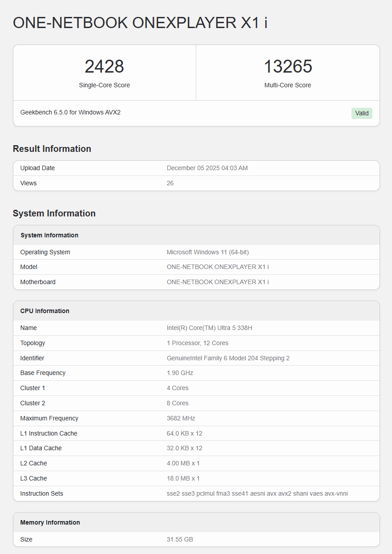Click the Views count 26
Screen dimensions: 392x554
[x=170, y=183]
